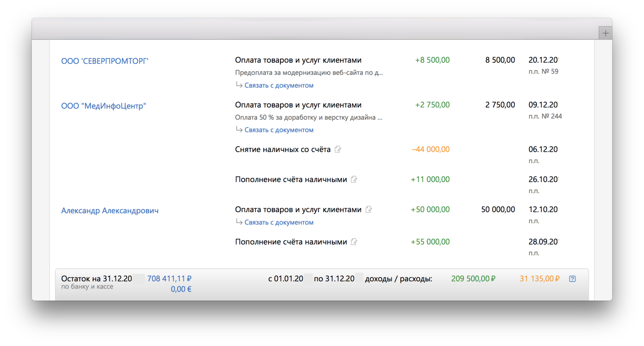Image resolution: width=644 pixels, height=346 pixels.
Task: Click the date 26.10.20 row
Action: pyautogui.click(x=543, y=179)
